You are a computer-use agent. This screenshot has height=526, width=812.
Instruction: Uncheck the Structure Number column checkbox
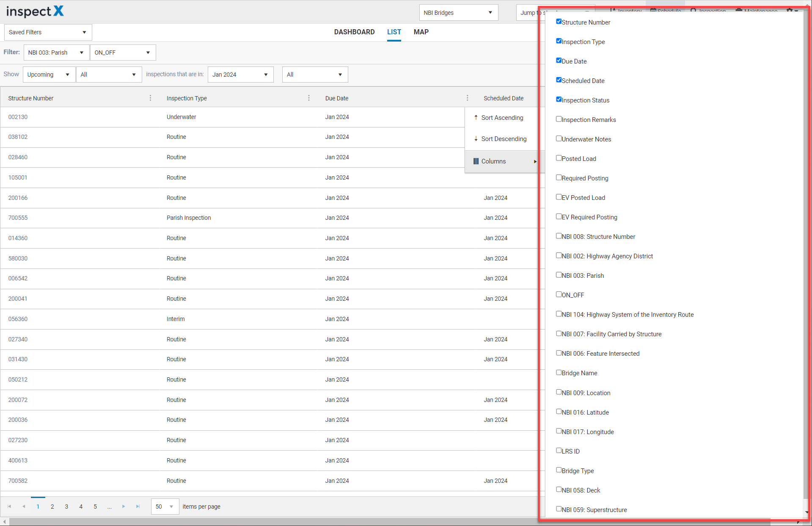(559, 22)
